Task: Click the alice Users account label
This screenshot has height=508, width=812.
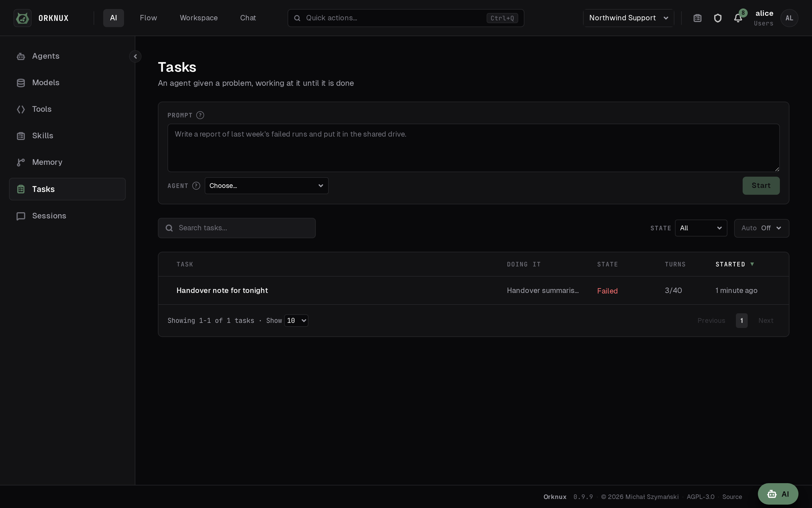Action: click(x=764, y=18)
